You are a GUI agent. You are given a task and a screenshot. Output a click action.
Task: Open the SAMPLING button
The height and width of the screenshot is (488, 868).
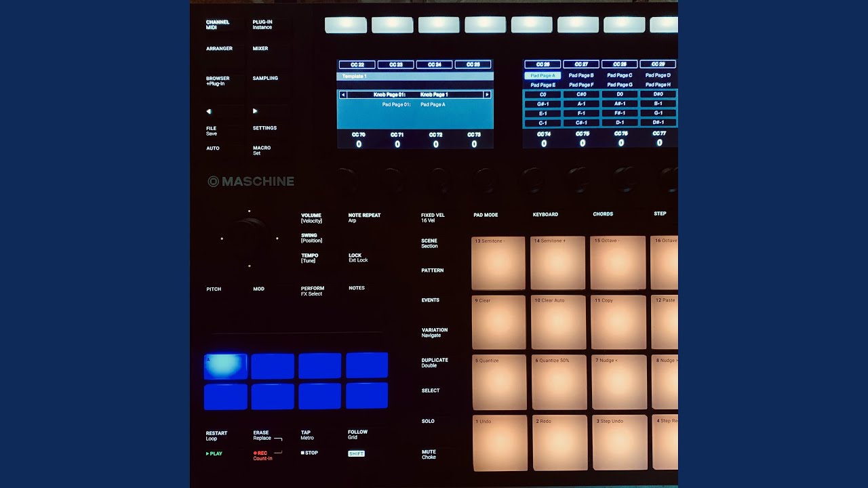tap(265, 78)
